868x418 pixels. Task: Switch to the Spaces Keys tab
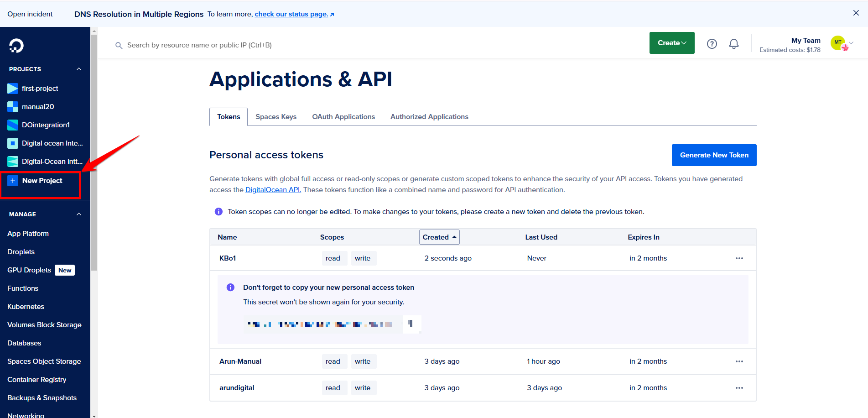pos(275,117)
